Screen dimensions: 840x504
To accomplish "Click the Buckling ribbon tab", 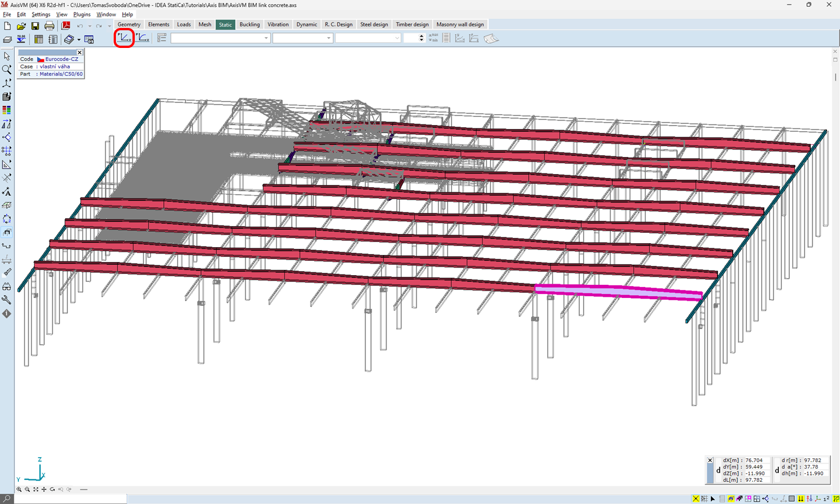I will pyautogui.click(x=250, y=24).
